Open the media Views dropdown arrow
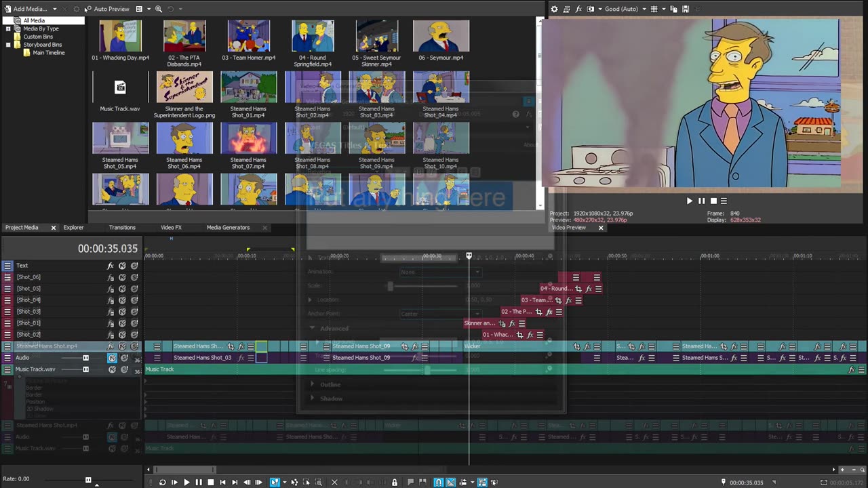The image size is (868, 488). pyautogui.click(x=149, y=9)
